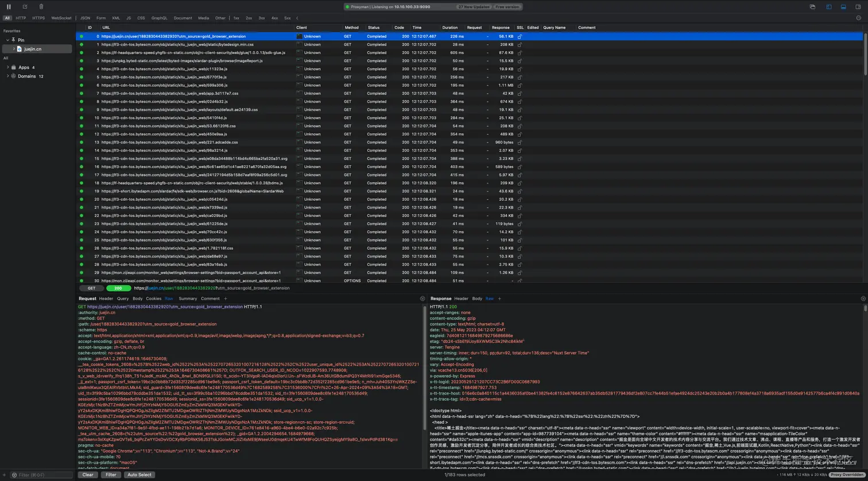Click the SSL lock icon of row 0
Screen dimensions: 868x481
(x=520, y=36)
